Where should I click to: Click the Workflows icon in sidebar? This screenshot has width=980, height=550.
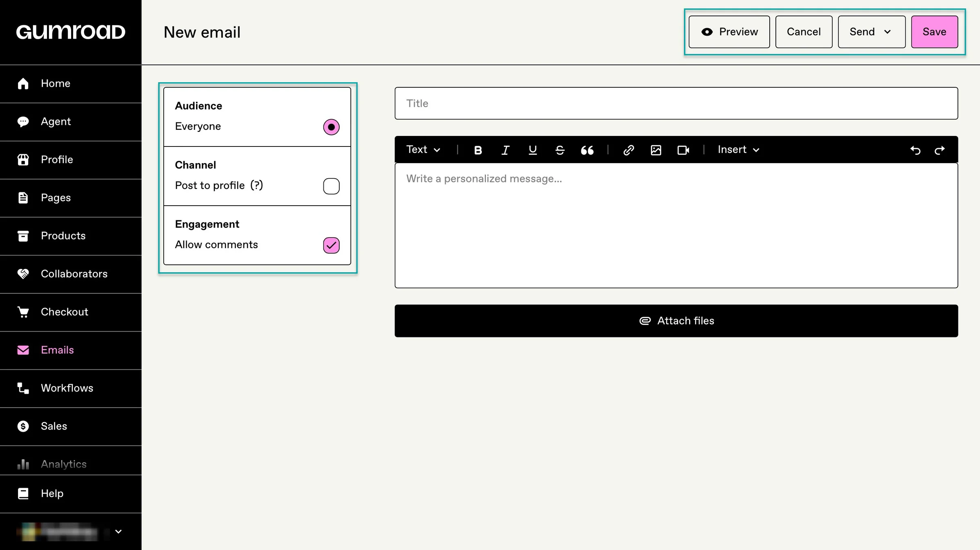[23, 388]
